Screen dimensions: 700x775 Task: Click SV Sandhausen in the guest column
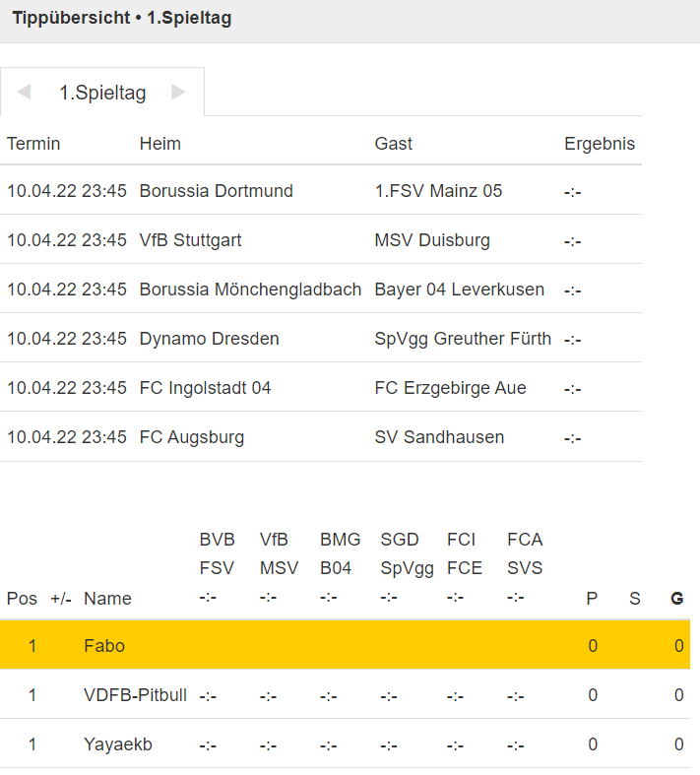(x=439, y=437)
